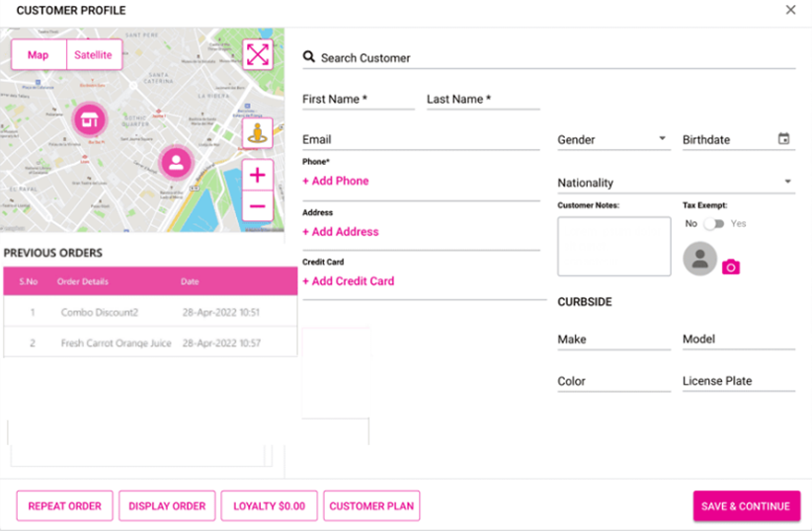Open the birthdate calendar picker
The height and width of the screenshot is (531, 812).
(x=783, y=139)
